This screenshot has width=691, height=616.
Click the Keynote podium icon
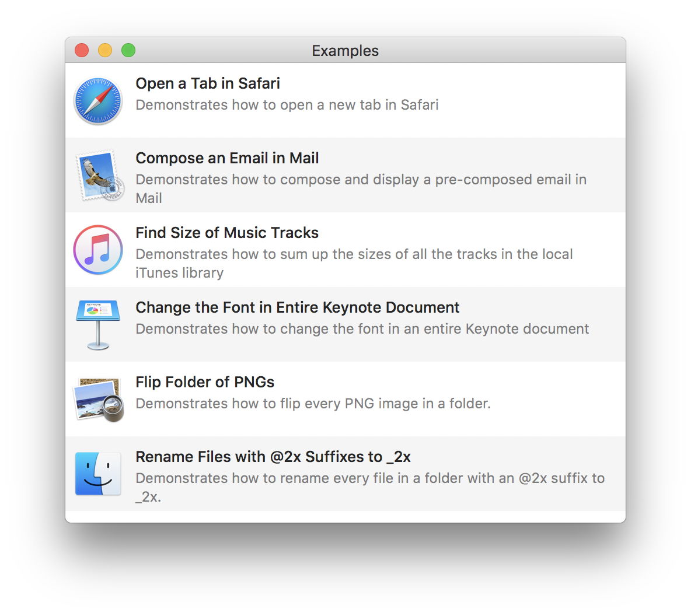pyautogui.click(x=98, y=324)
